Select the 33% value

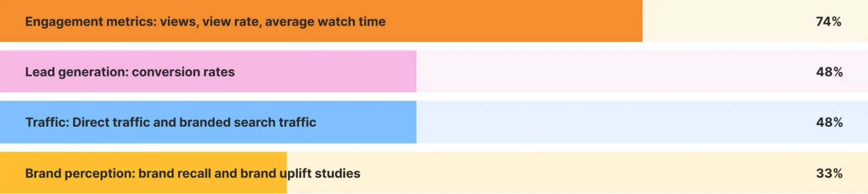829,174
